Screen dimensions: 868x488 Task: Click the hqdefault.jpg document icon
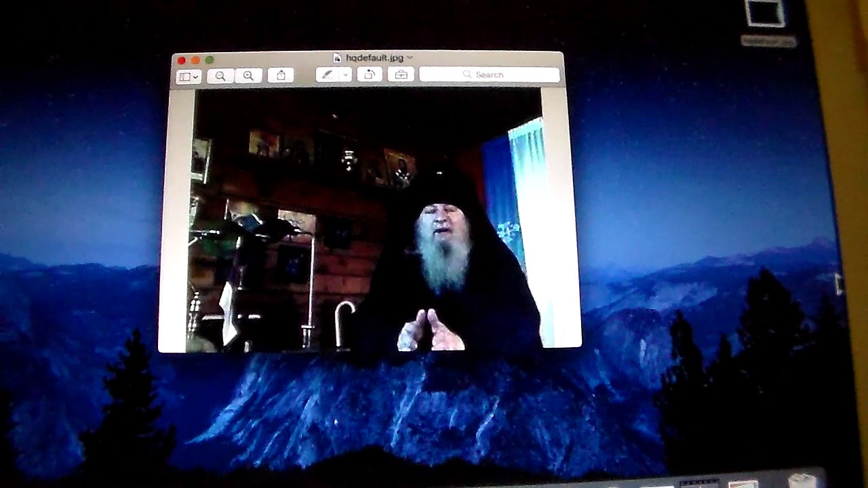pyautogui.click(x=338, y=58)
